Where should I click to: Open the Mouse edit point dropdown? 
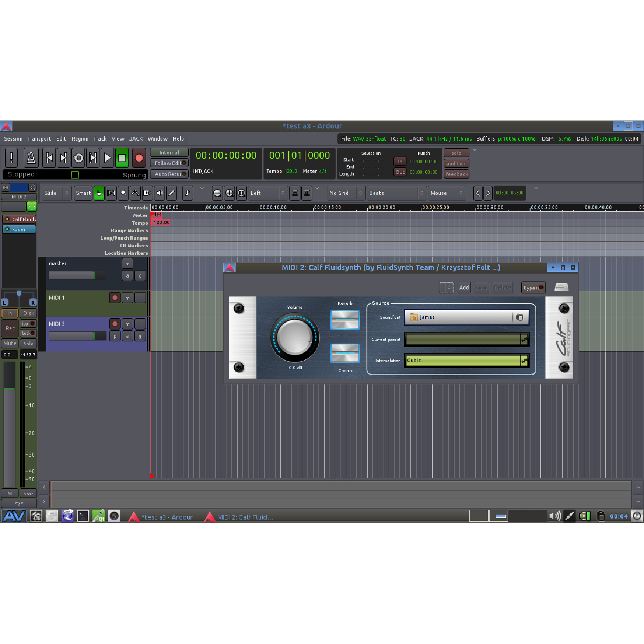tap(447, 193)
